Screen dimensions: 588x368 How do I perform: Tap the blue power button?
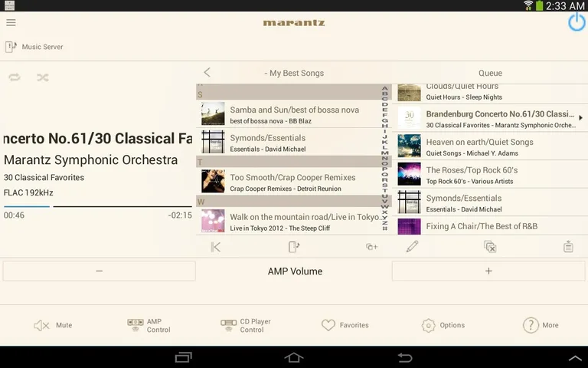click(x=577, y=22)
